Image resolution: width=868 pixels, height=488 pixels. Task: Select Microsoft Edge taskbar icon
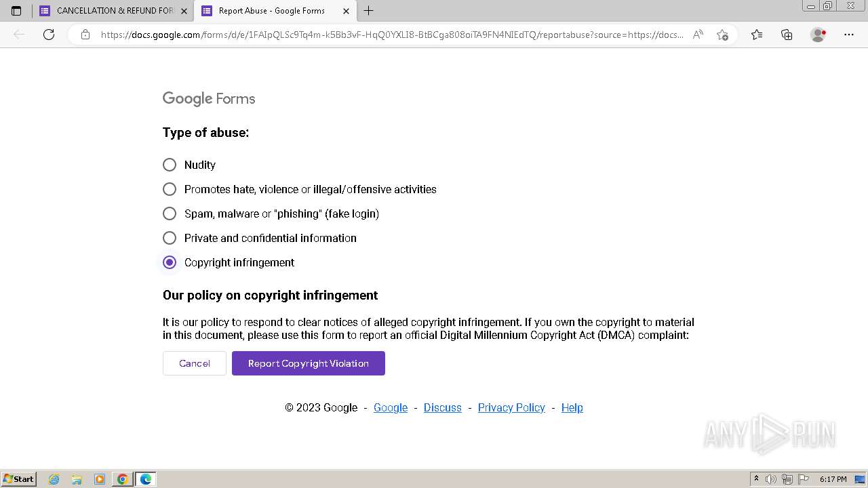[x=146, y=479]
